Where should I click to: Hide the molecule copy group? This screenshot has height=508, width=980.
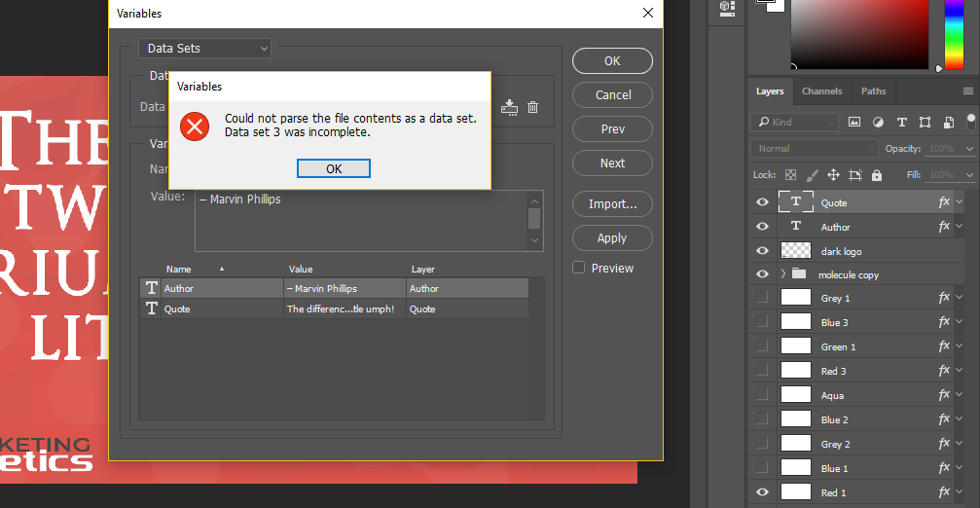point(763,274)
